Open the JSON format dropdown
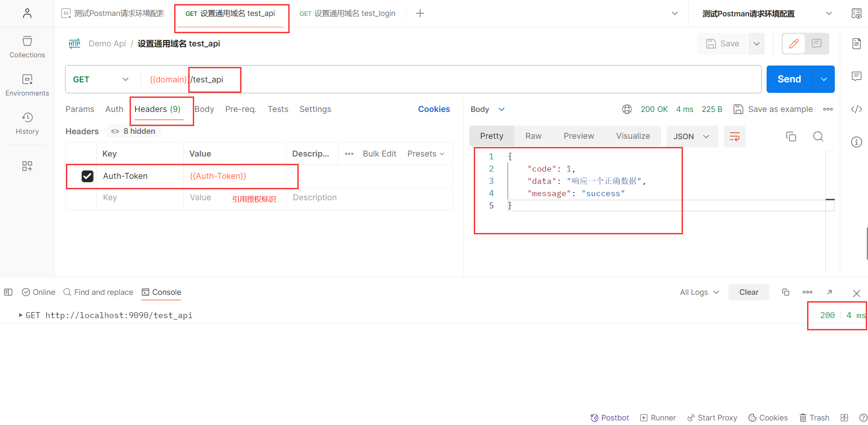This screenshot has height=425, width=868. pyautogui.click(x=692, y=137)
